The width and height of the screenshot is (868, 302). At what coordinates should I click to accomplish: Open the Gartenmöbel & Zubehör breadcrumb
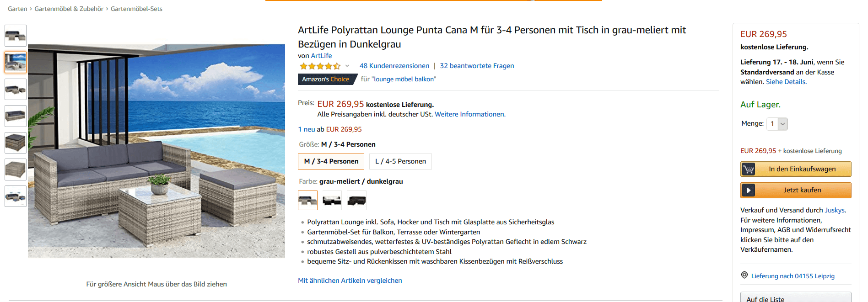pyautogui.click(x=69, y=9)
